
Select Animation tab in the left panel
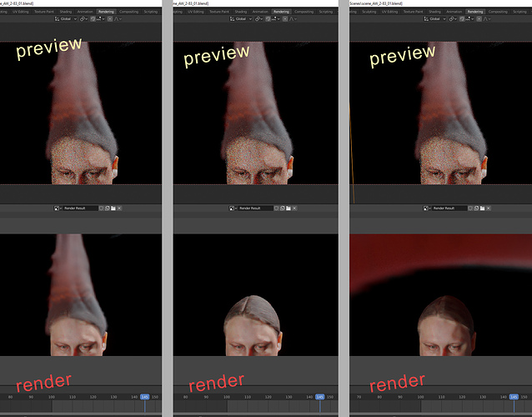pyautogui.click(x=85, y=12)
